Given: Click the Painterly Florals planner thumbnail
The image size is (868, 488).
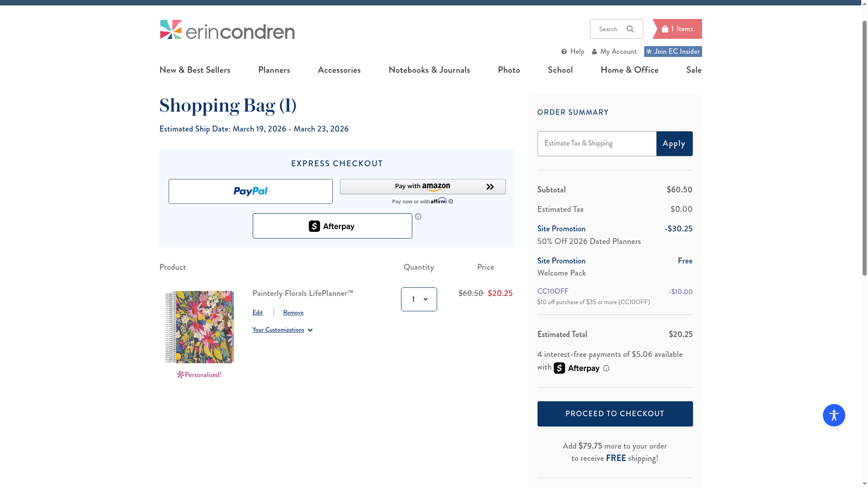Looking at the screenshot, I should (x=199, y=327).
